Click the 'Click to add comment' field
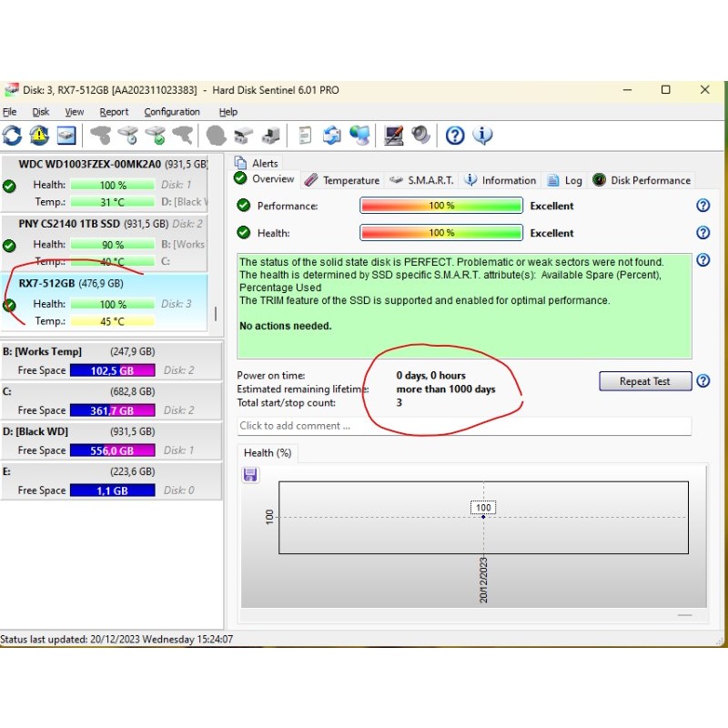 pyautogui.click(x=464, y=426)
